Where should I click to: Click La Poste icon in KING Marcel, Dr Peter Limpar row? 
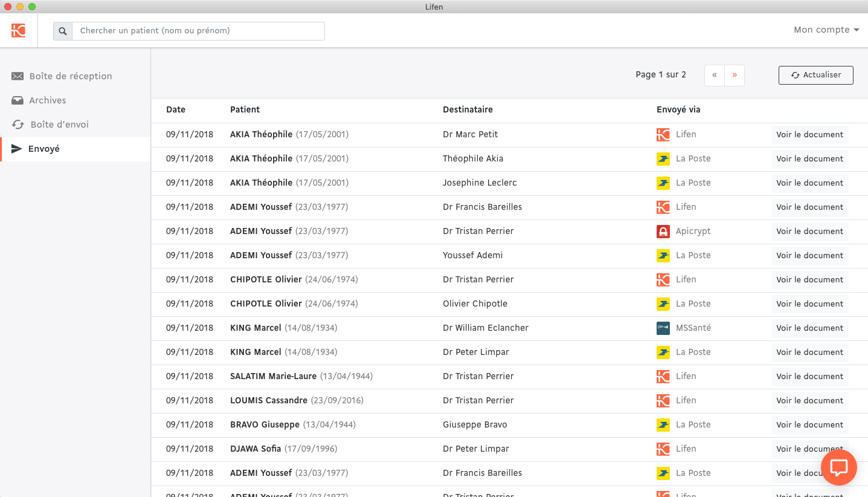[663, 352]
